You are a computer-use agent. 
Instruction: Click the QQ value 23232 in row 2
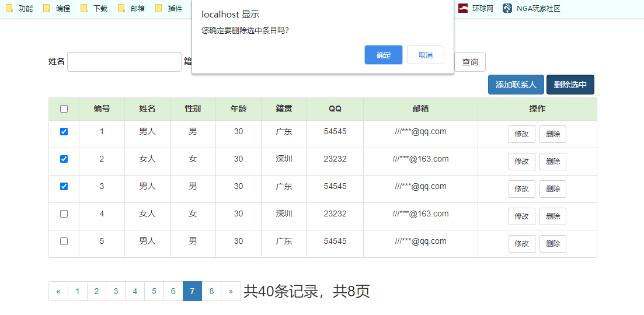tap(335, 159)
